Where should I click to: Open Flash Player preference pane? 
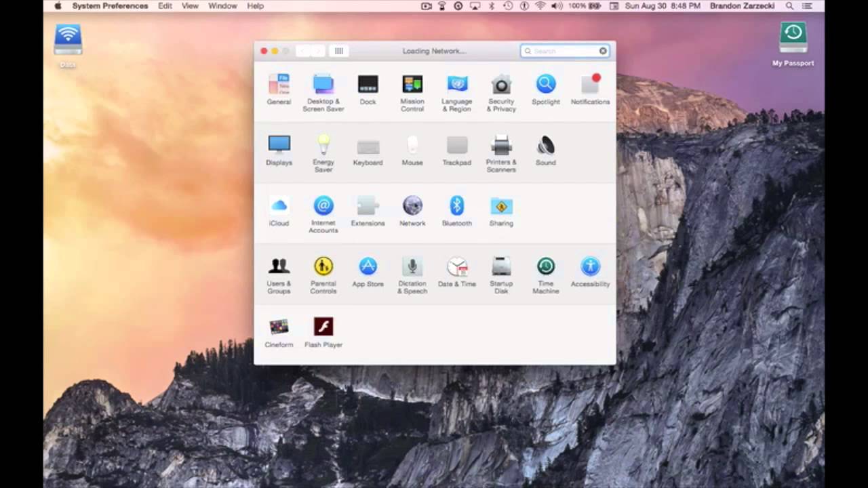(323, 333)
